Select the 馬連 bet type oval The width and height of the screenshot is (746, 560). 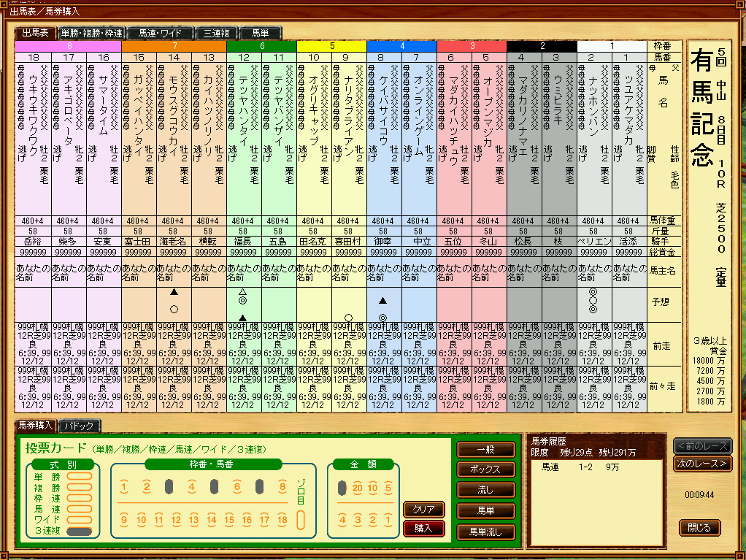click(x=80, y=509)
